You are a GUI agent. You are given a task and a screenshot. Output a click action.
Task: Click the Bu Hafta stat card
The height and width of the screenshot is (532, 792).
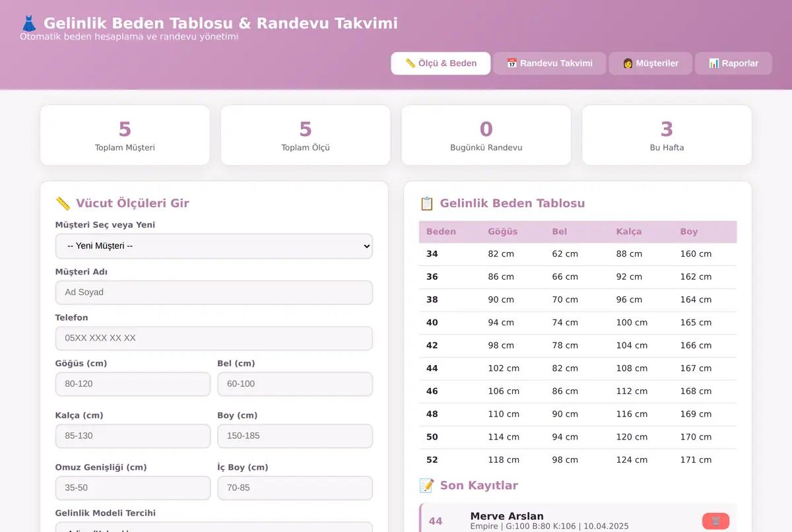(667, 135)
